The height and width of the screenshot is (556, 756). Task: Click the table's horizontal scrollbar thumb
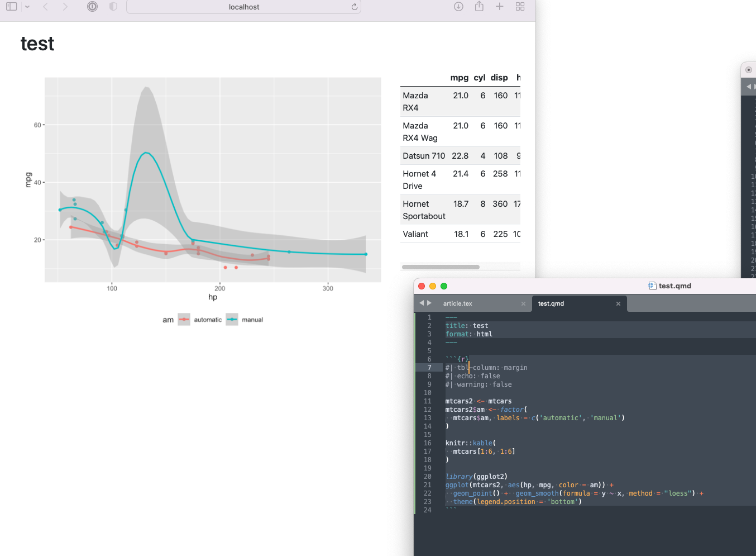(441, 267)
